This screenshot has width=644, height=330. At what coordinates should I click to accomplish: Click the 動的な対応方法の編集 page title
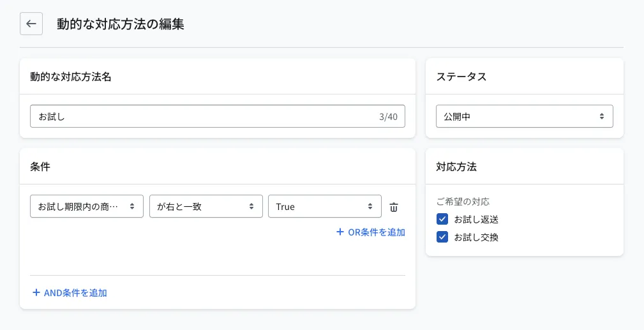[121, 24]
